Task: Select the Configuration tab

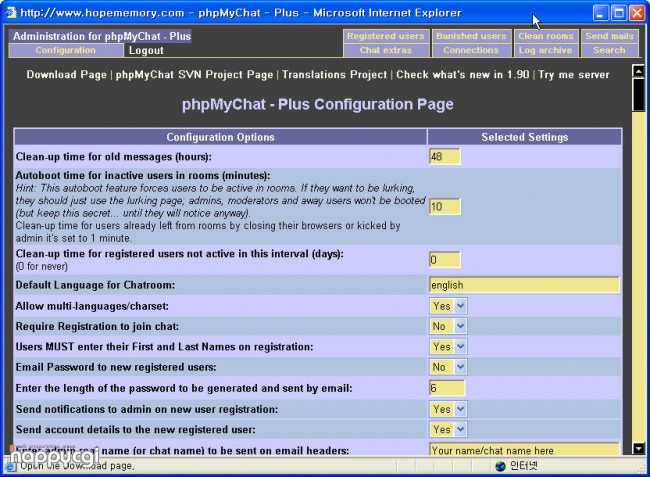Action: (x=65, y=50)
